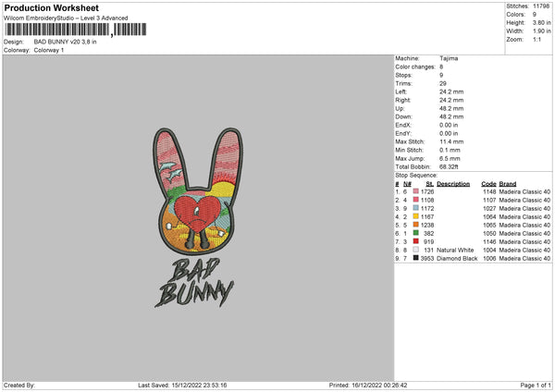Click the Min Stitch value 0.1 mm
The height and width of the screenshot is (392, 555).
coord(450,150)
